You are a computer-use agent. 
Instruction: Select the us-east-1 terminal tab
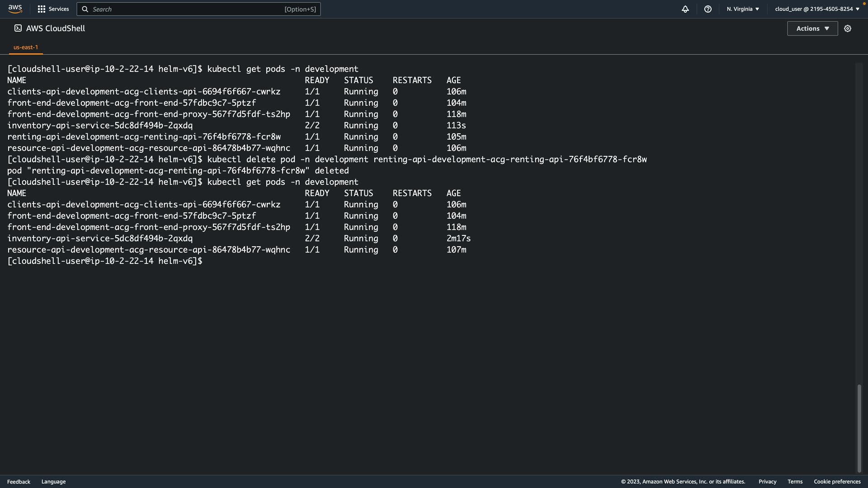26,47
